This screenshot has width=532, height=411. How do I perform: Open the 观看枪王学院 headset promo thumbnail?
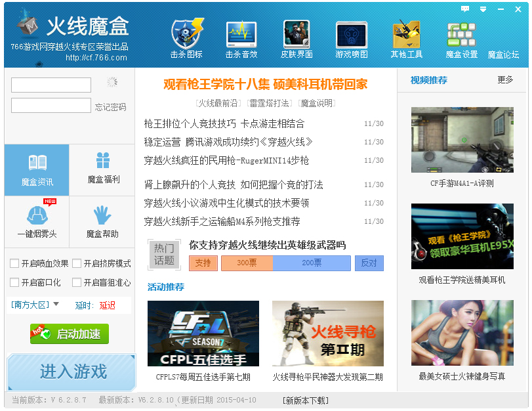462,236
